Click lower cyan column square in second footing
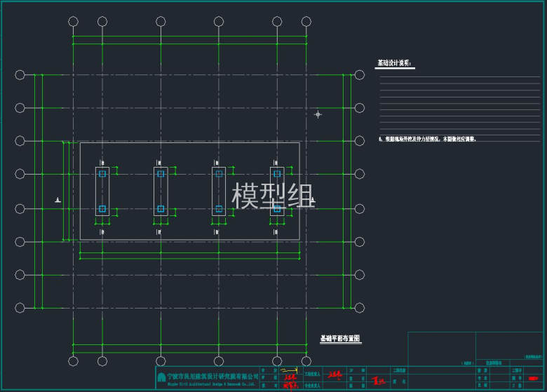547x392 pixels. pos(161,208)
